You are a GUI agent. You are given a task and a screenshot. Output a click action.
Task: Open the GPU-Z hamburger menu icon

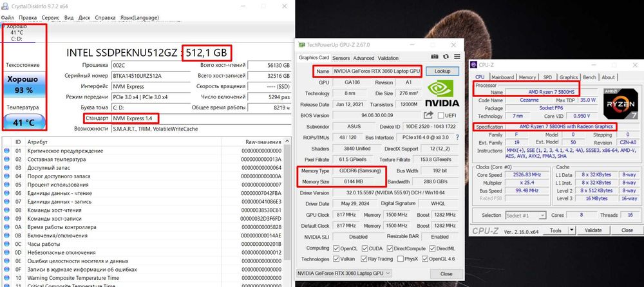tap(457, 57)
